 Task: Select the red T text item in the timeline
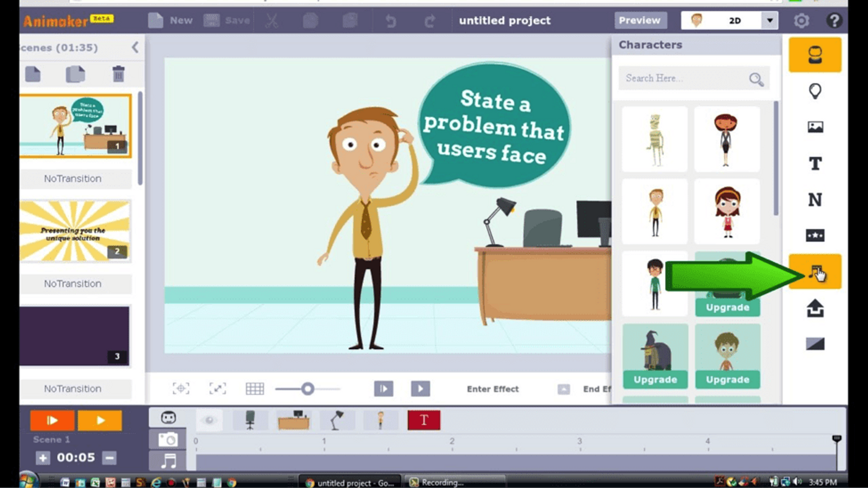coord(423,420)
